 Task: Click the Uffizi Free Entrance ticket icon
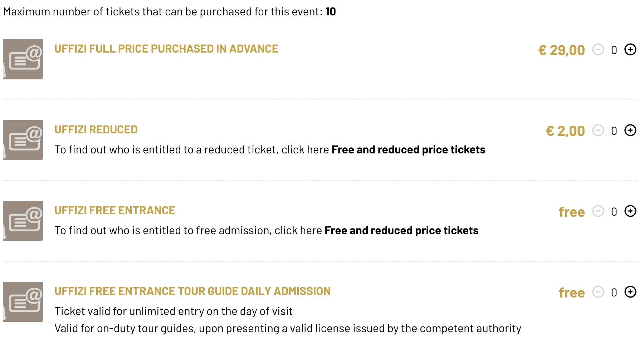point(23,221)
